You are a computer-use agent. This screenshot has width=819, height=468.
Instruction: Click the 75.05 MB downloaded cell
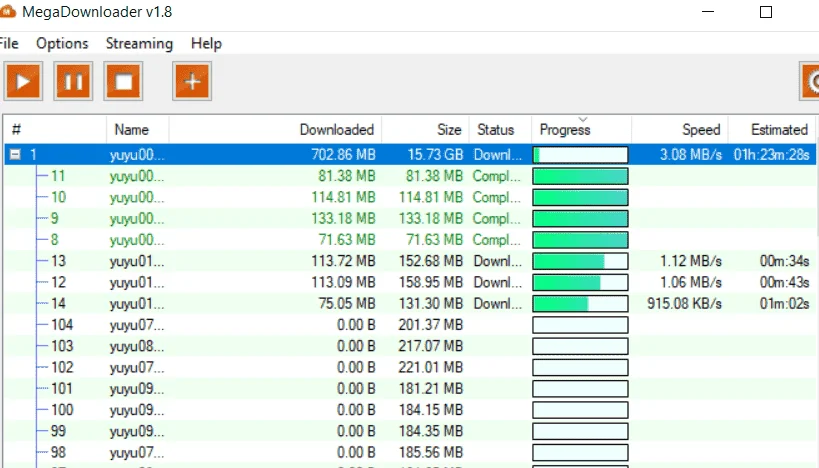[x=347, y=303]
